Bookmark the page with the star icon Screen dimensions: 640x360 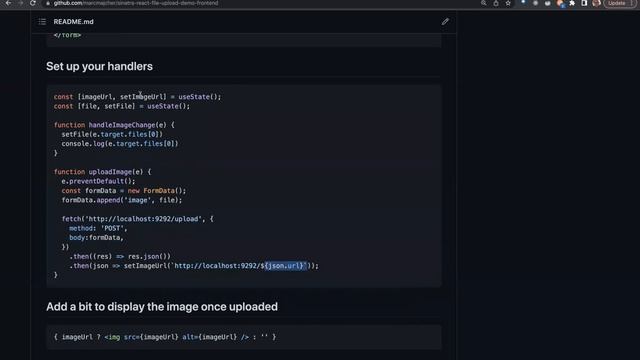[x=508, y=3]
